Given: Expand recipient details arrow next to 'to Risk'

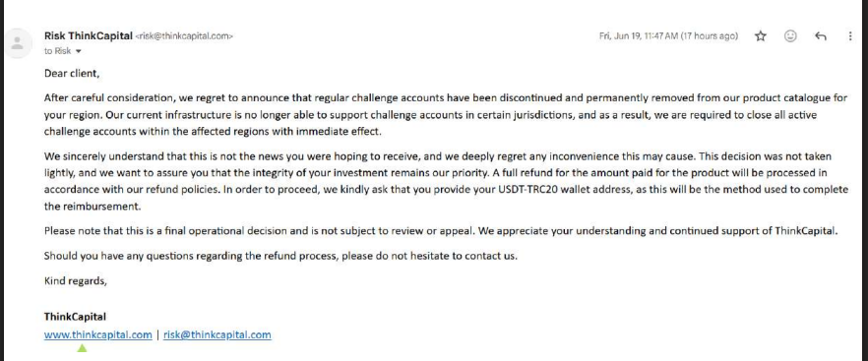Looking at the screenshot, I should coord(78,51).
